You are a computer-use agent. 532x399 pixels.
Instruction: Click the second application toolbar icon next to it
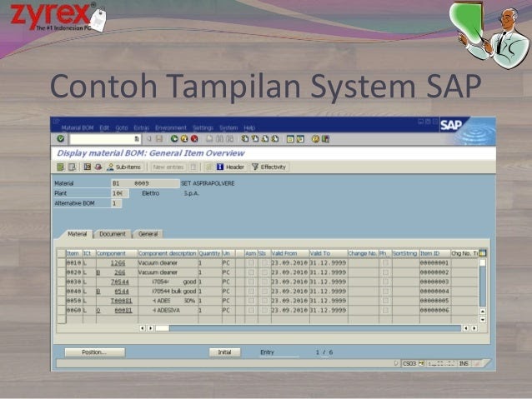pyautogui.click(x=72, y=167)
